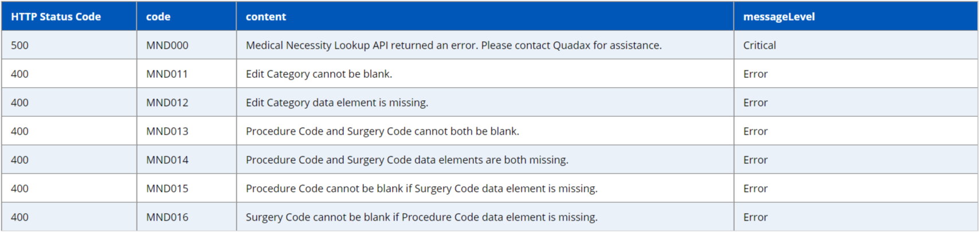Click 'Edit Category cannot be blank.' text
980x232 pixels.
point(319,74)
